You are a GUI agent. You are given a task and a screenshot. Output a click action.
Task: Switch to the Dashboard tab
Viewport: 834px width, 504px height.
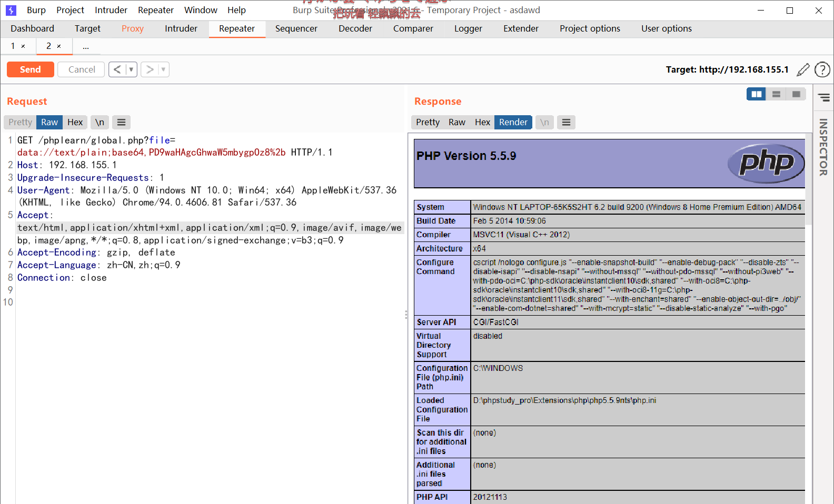[x=32, y=28]
